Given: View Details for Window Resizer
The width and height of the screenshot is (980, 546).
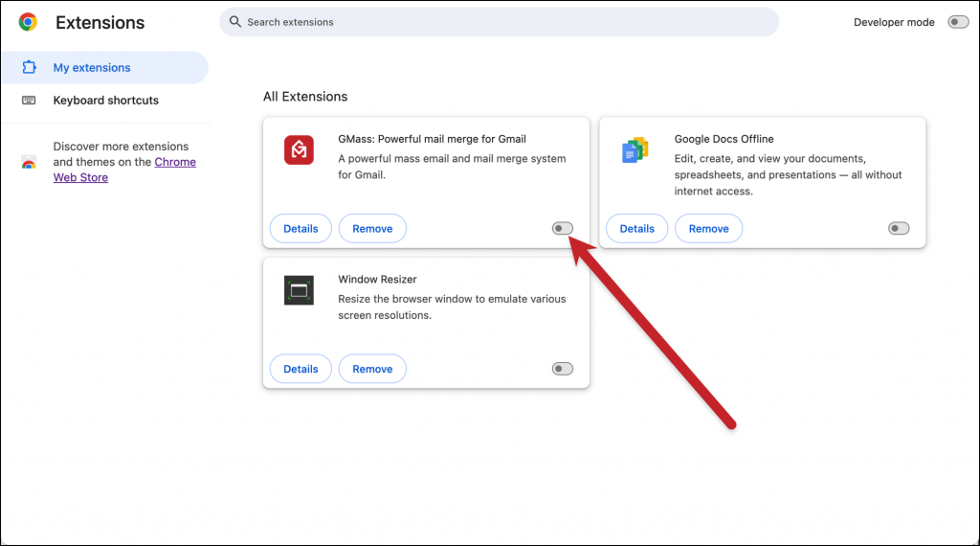Looking at the screenshot, I should [301, 369].
